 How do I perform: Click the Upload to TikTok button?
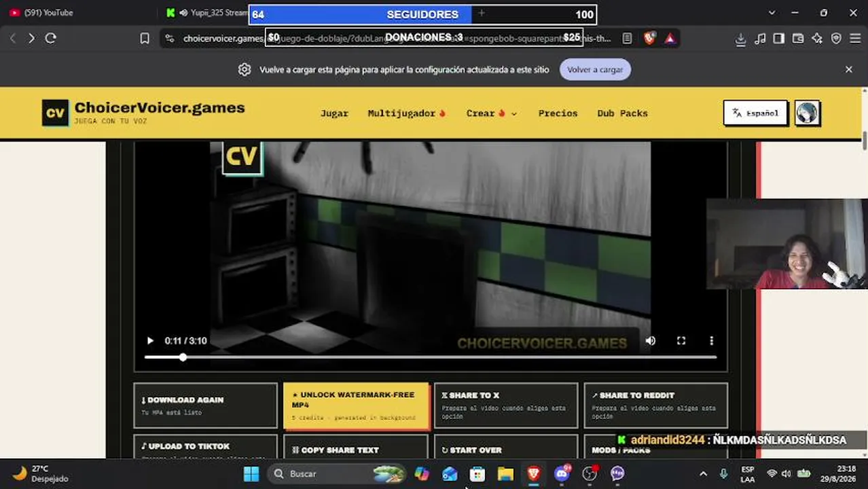[x=206, y=447]
